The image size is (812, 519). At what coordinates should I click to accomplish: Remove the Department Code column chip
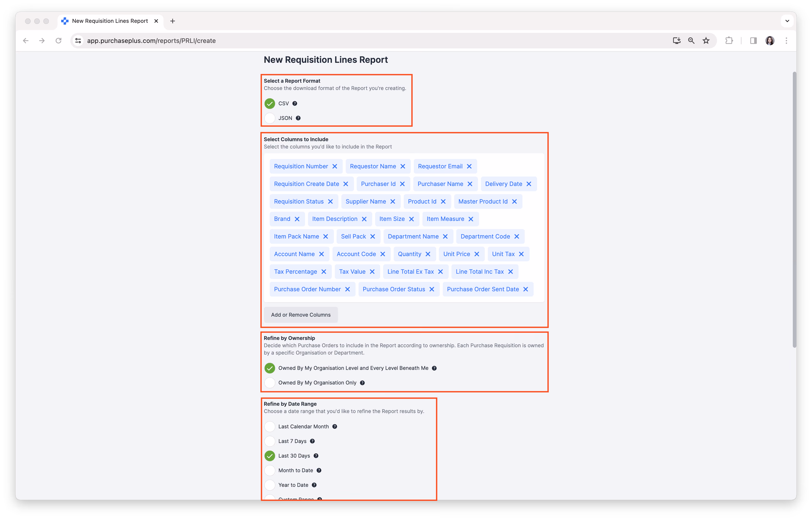point(517,237)
